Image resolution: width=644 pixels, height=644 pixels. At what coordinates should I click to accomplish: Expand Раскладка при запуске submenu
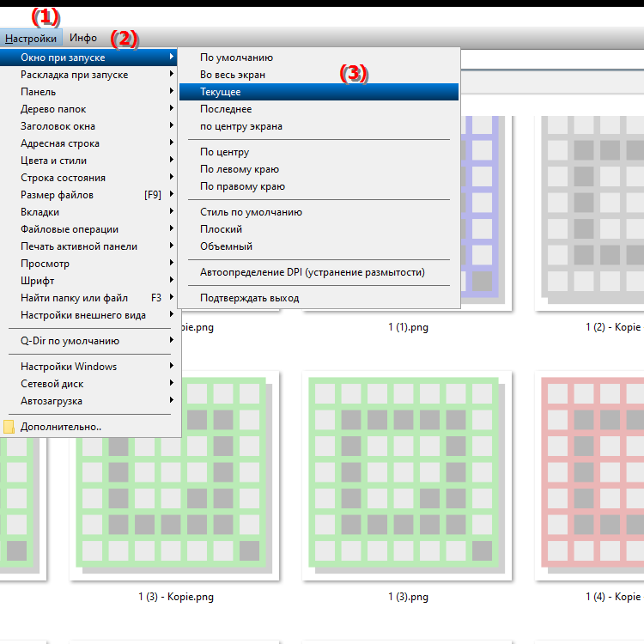(88, 75)
